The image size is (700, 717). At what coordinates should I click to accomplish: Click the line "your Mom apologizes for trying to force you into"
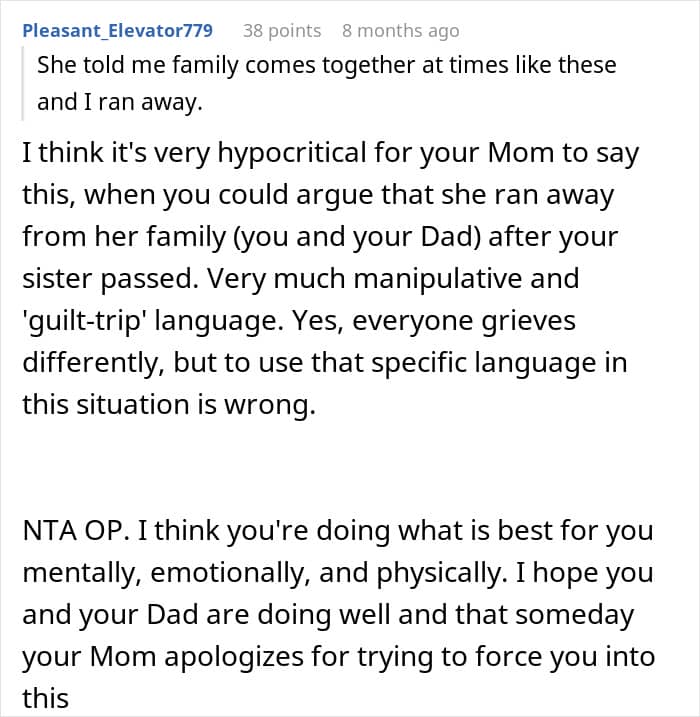click(338, 655)
